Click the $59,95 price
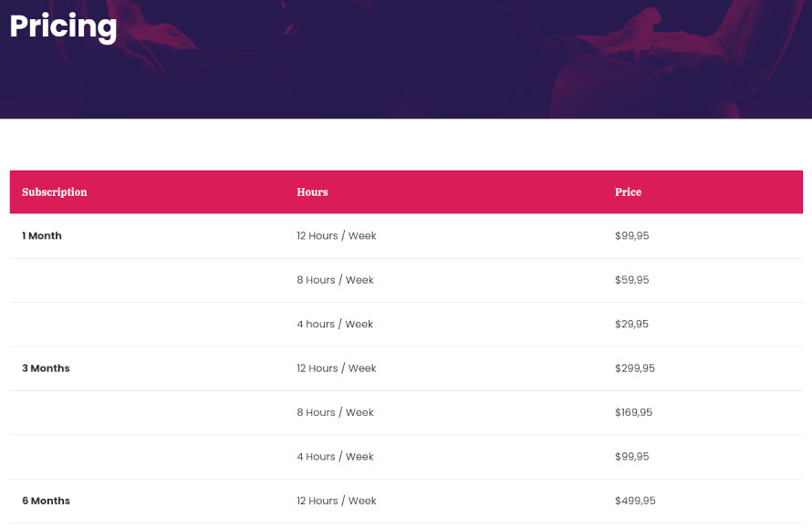The image size is (812, 528). (x=631, y=280)
